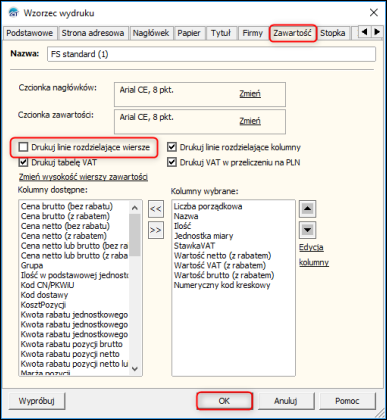Click the Anuluj button
Image resolution: width=387 pixels, height=420 pixels.
[286, 401]
